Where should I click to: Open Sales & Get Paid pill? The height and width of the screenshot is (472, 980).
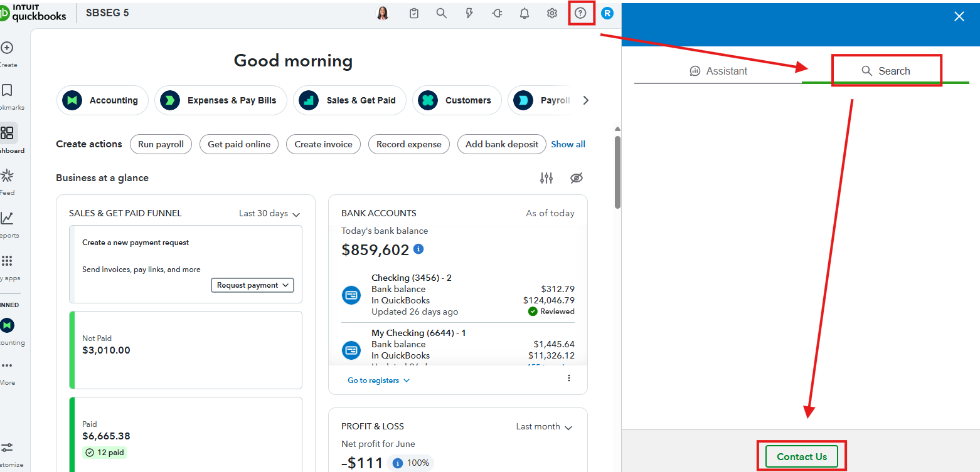pos(349,100)
